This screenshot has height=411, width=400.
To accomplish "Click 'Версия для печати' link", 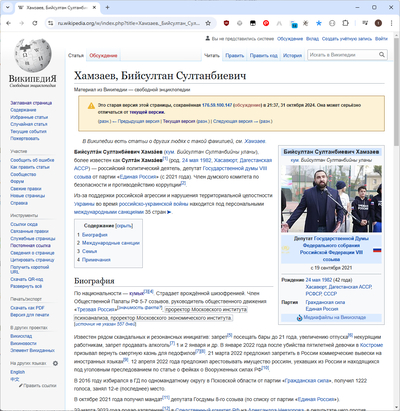I will 29,315.
